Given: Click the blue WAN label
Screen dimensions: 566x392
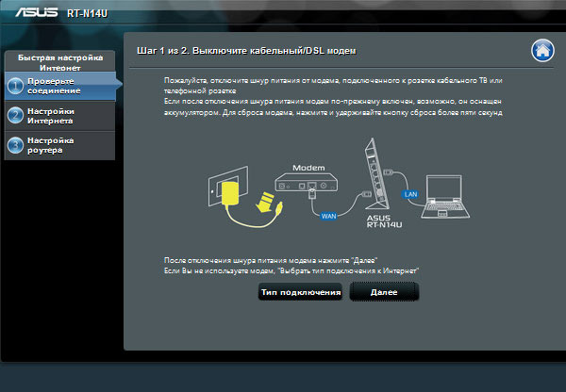Looking at the screenshot, I should pos(329,217).
